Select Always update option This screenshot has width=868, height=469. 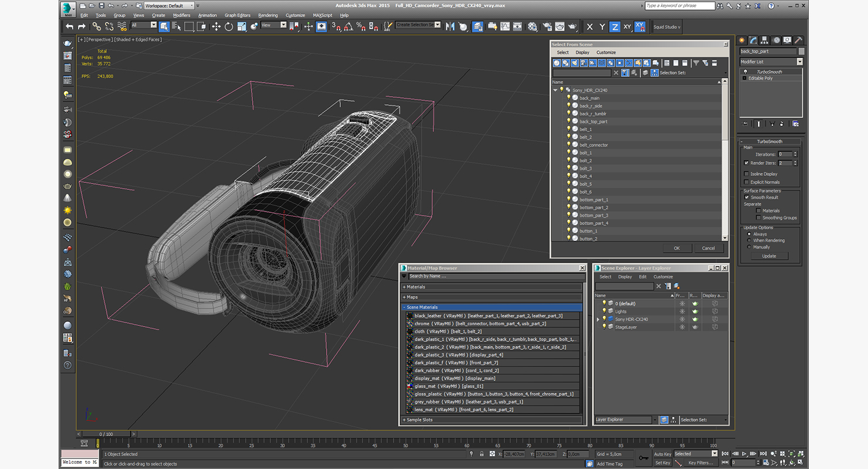tap(749, 234)
